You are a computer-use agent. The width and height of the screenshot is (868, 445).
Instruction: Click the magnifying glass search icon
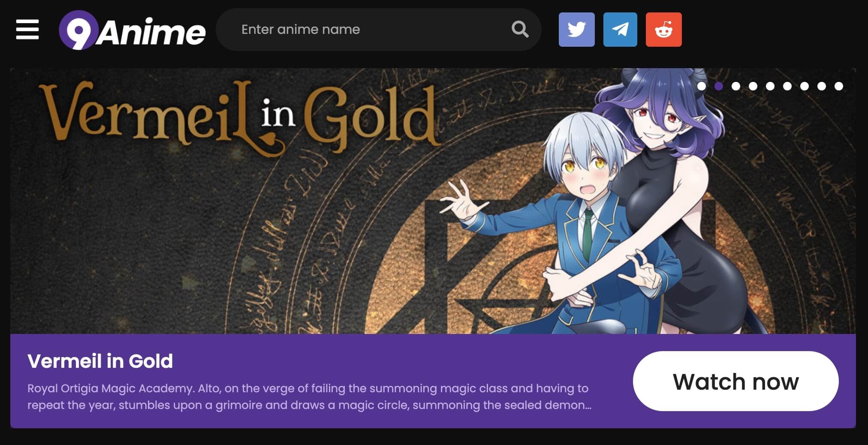coord(520,29)
